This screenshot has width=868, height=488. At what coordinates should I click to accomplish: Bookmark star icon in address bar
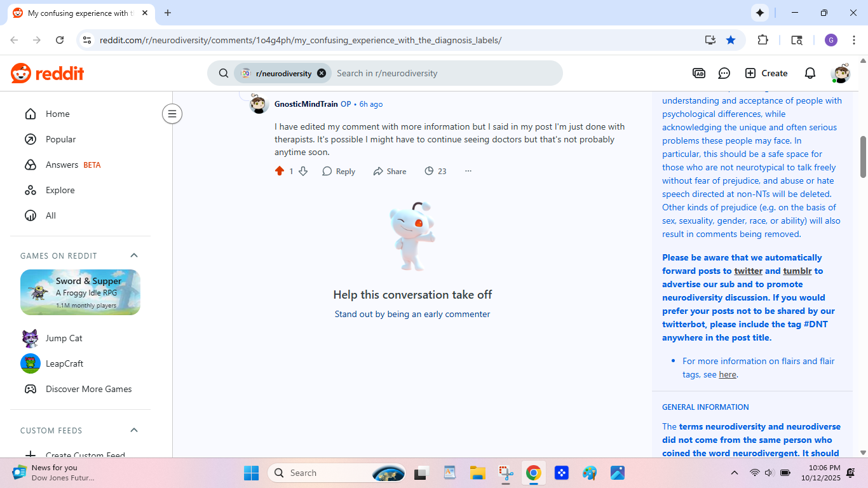click(731, 40)
